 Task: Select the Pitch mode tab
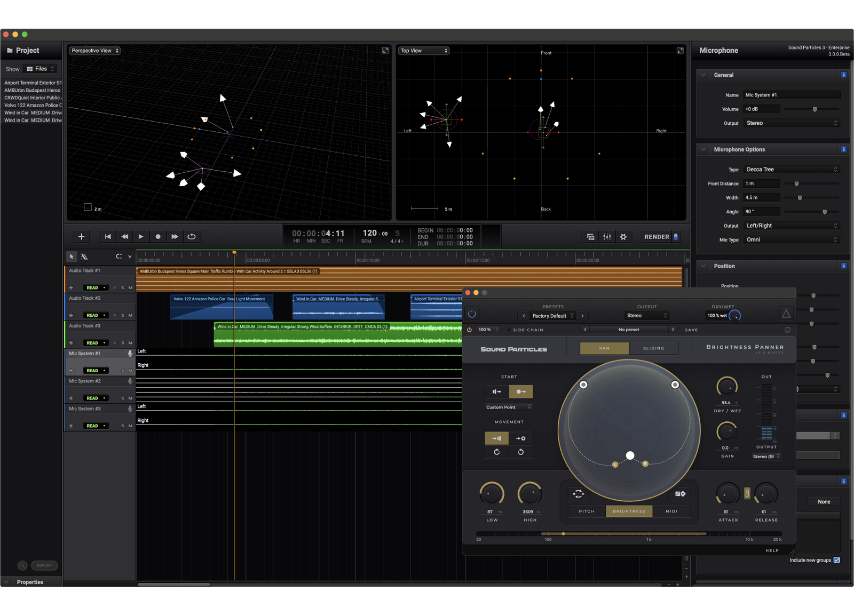point(586,511)
